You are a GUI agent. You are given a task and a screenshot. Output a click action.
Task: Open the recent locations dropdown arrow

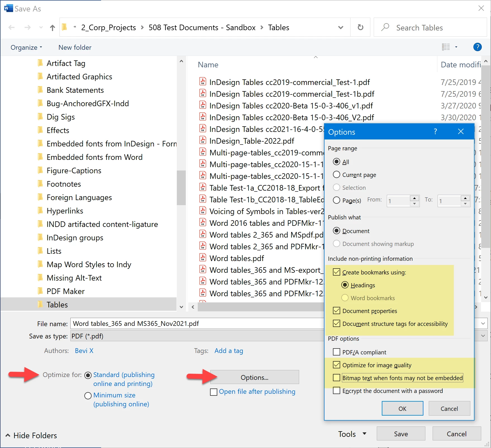[x=41, y=27]
